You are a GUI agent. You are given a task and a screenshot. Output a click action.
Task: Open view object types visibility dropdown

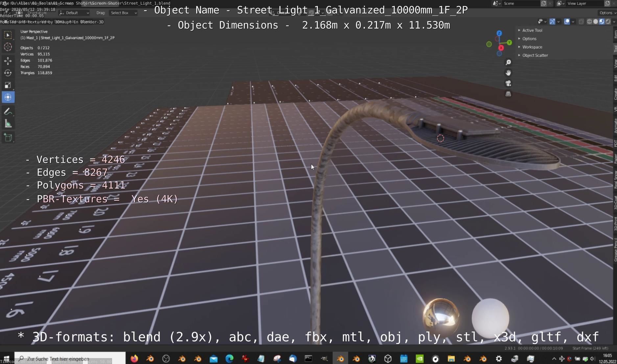tap(542, 21)
